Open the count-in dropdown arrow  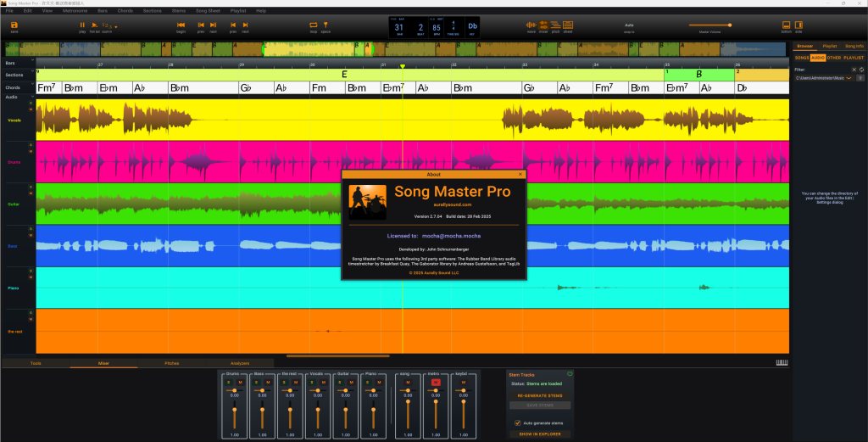(x=115, y=28)
